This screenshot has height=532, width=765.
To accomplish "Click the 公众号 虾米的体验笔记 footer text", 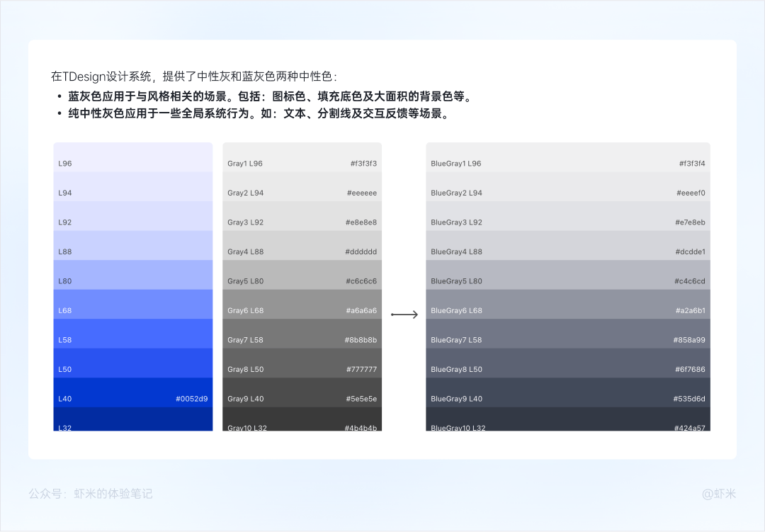I will (x=91, y=494).
